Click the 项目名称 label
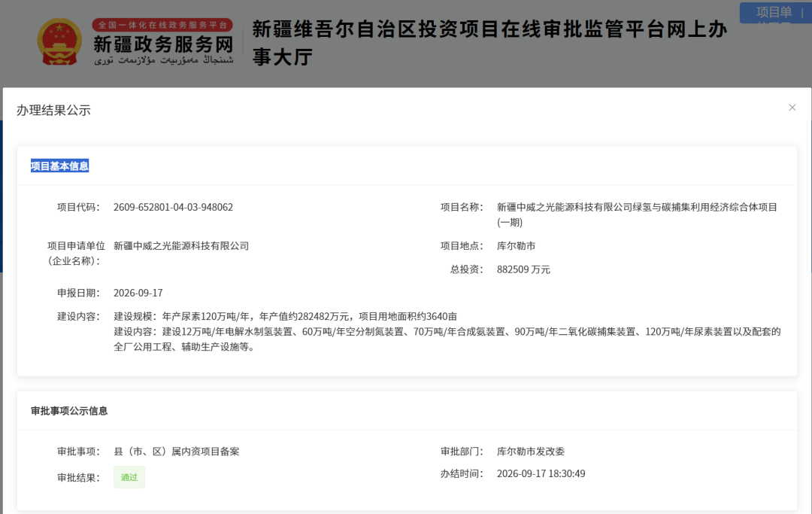Screen dimensions: 812x514 pos(462,207)
